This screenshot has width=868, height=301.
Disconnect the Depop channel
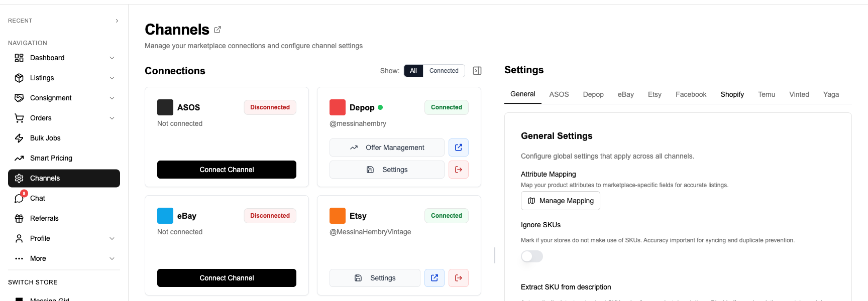pyautogui.click(x=458, y=170)
